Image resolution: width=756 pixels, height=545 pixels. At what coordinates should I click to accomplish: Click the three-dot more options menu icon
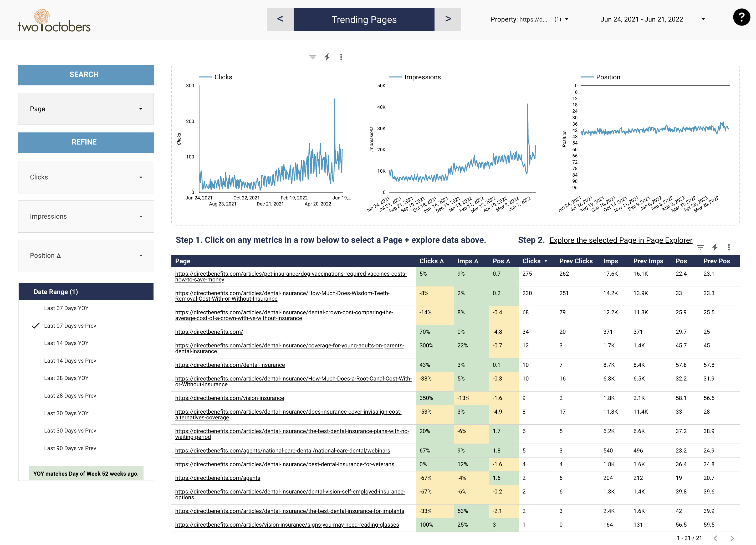[x=341, y=57]
